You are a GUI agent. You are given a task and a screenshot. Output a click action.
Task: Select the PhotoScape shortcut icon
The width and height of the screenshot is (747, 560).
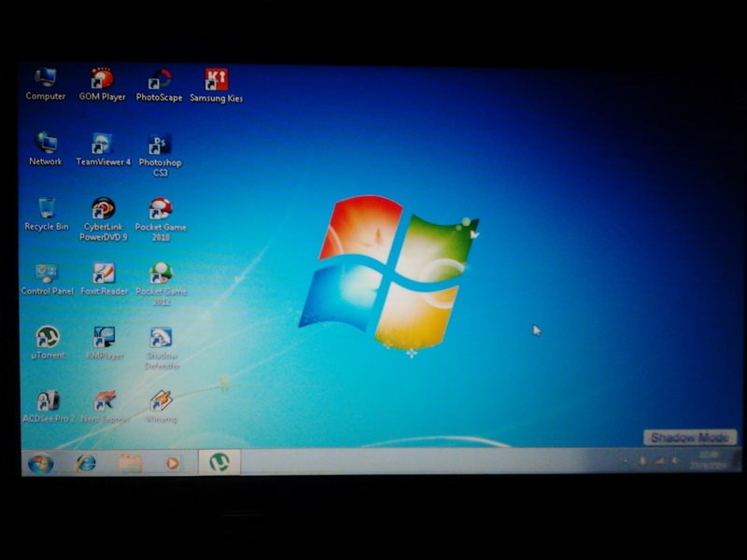click(159, 85)
